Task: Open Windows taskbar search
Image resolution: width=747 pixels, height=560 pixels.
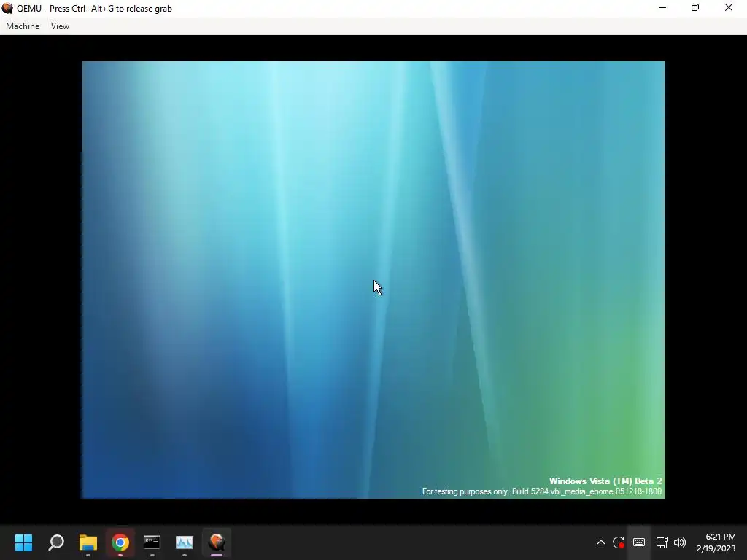Action: [x=55, y=542]
